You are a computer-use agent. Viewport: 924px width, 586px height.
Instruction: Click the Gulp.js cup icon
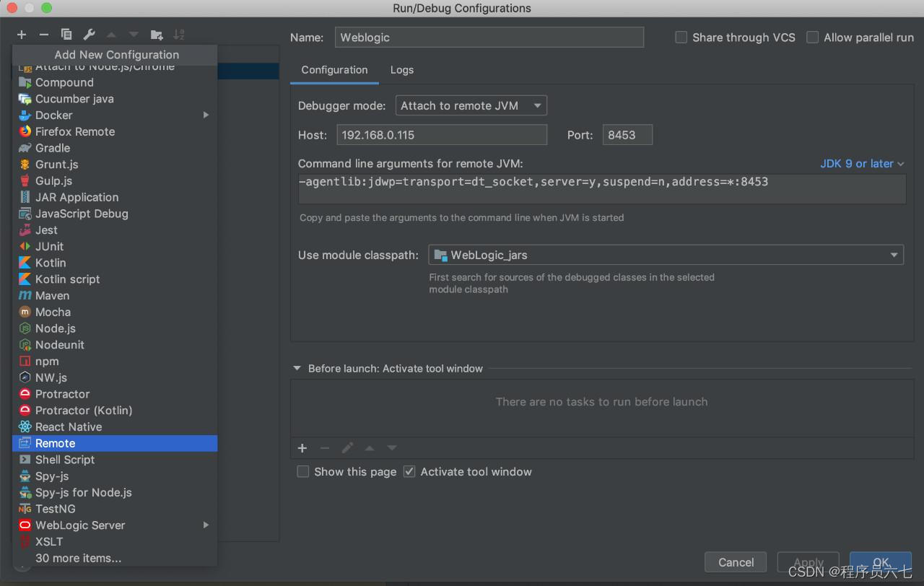25,181
